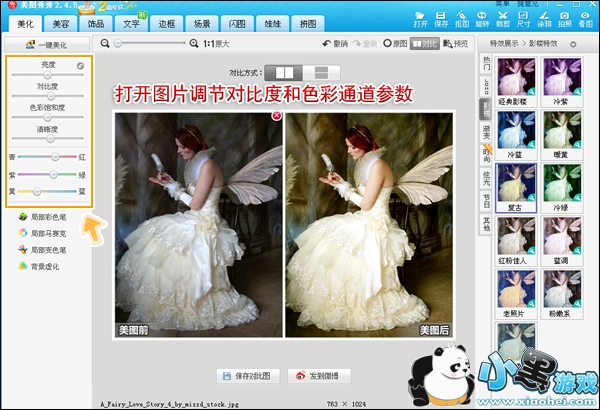Open the 美化 tab
Screen dimensions: 600x410
point(25,24)
